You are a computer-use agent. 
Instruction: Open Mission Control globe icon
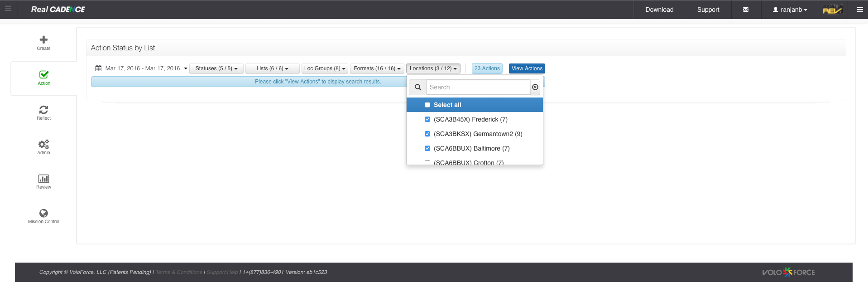point(43,213)
